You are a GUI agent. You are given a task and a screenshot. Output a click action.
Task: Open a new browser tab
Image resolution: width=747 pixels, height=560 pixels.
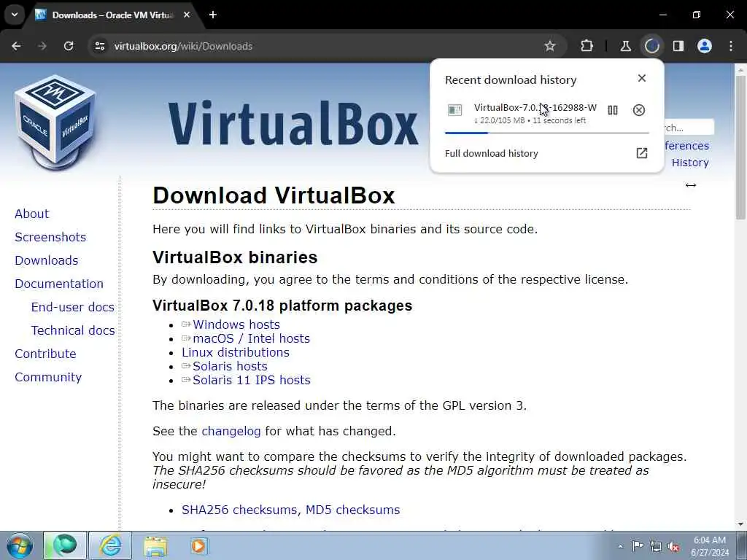213,15
